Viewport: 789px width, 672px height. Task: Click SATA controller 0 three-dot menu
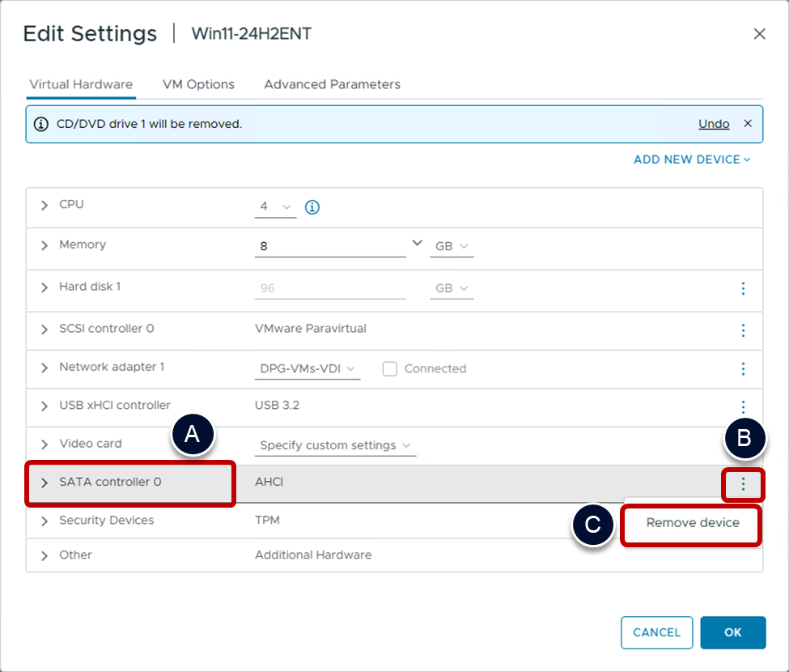tap(743, 484)
